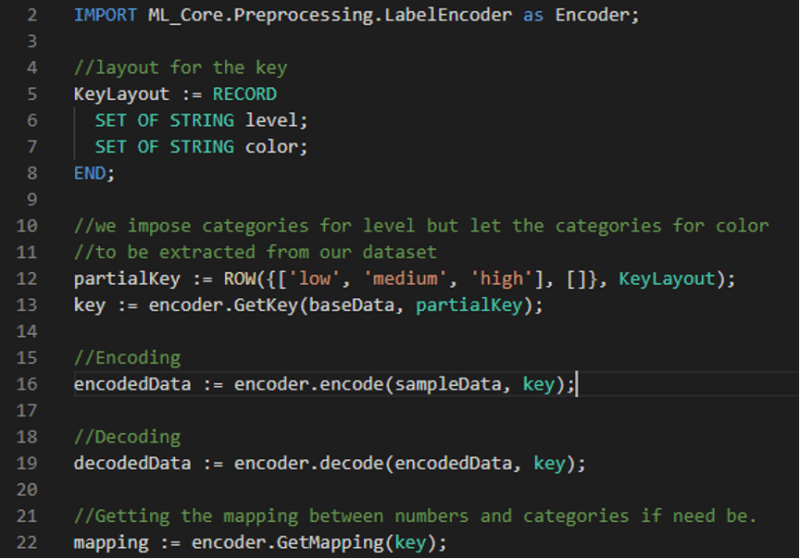This screenshot has height=559, width=800.
Task: Click KeyLayout identifier on line 5
Action: pyautogui.click(x=121, y=94)
